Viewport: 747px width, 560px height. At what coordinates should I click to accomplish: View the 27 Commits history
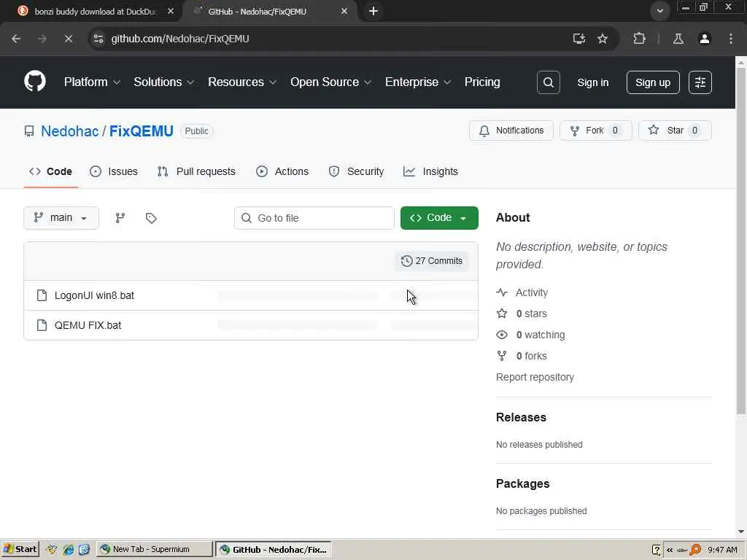[x=432, y=261]
